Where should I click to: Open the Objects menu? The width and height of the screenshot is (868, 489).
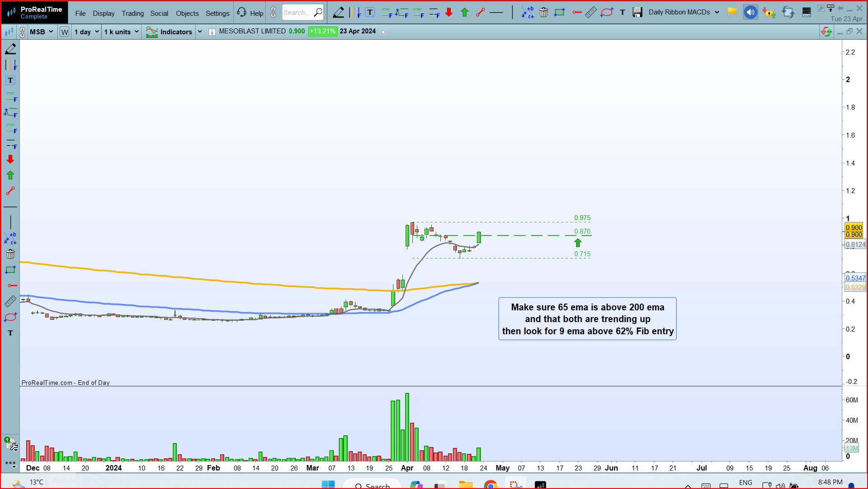tap(187, 13)
